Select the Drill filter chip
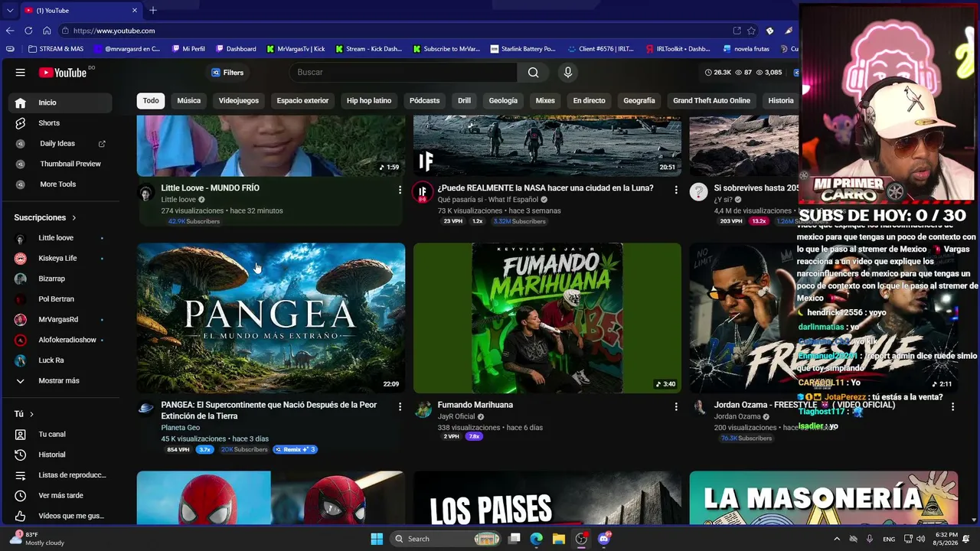 coord(464,100)
